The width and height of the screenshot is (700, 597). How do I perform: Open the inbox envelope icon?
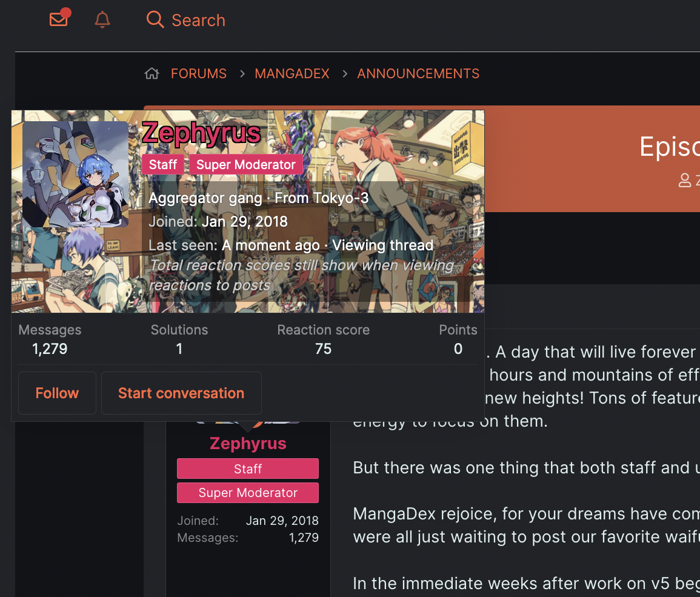click(59, 19)
